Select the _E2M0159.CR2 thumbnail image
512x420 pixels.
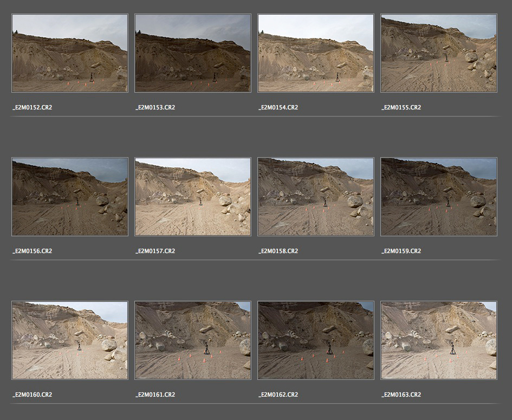point(438,197)
